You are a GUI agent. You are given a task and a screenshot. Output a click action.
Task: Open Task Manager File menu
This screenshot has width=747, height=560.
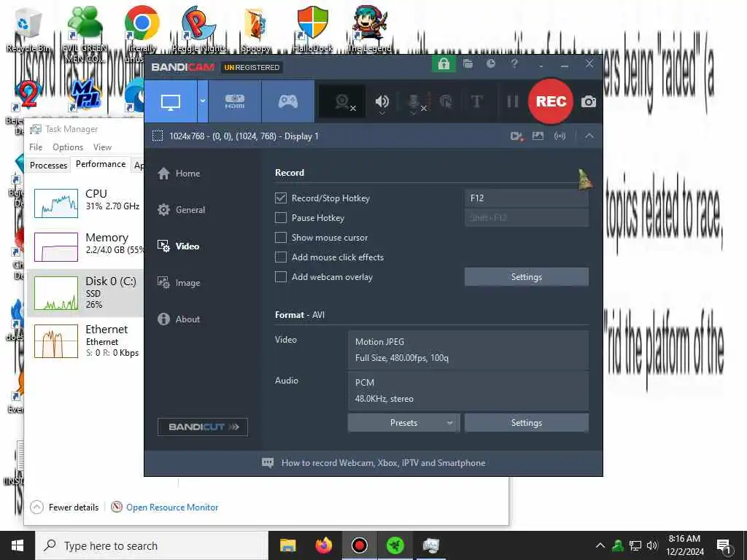(x=36, y=147)
